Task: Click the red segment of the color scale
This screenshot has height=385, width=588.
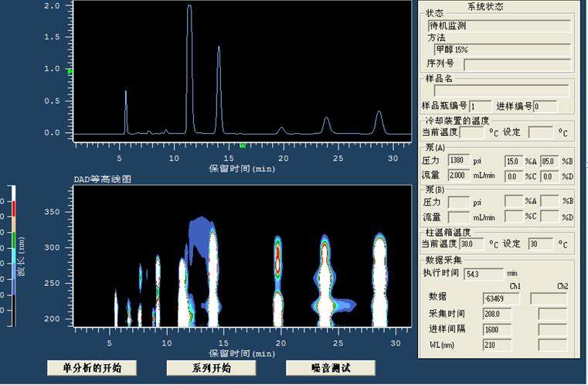Action: [x=14, y=208]
